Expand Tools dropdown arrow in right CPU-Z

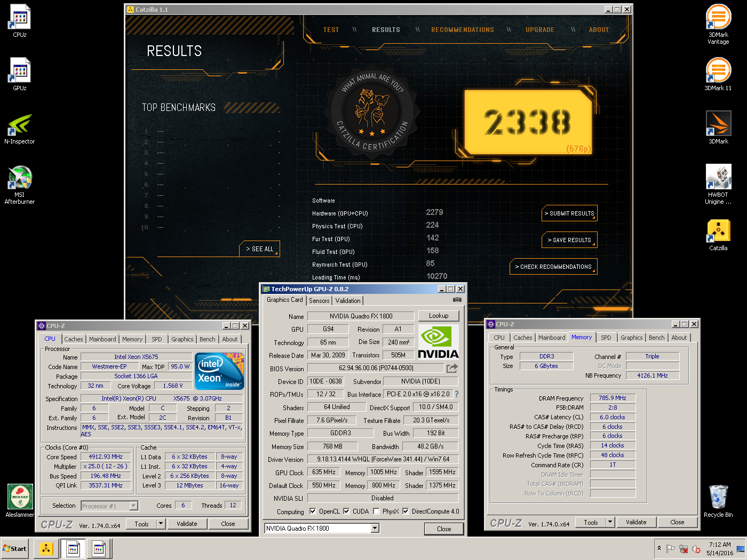click(x=610, y=522)
